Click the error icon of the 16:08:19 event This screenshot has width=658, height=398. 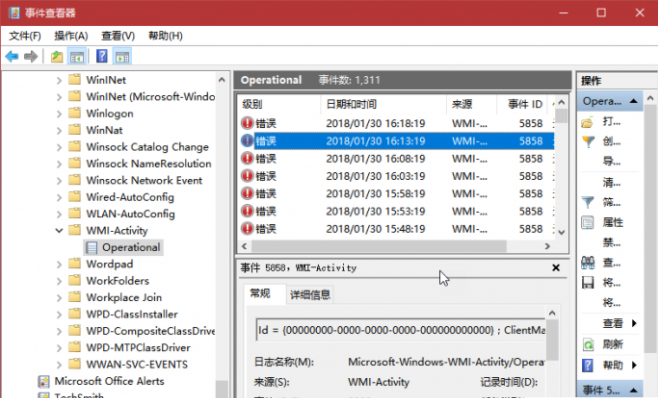(x=247, y=158)
